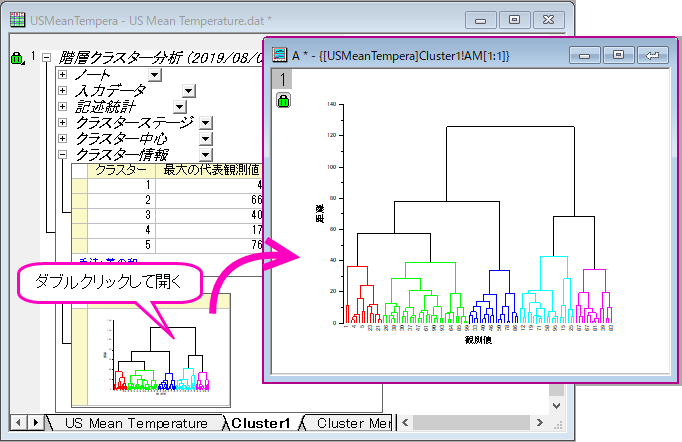Open the dropdown arrow next to クラスター情報
This screenshot has width=682, height=442.
[206, 155]
